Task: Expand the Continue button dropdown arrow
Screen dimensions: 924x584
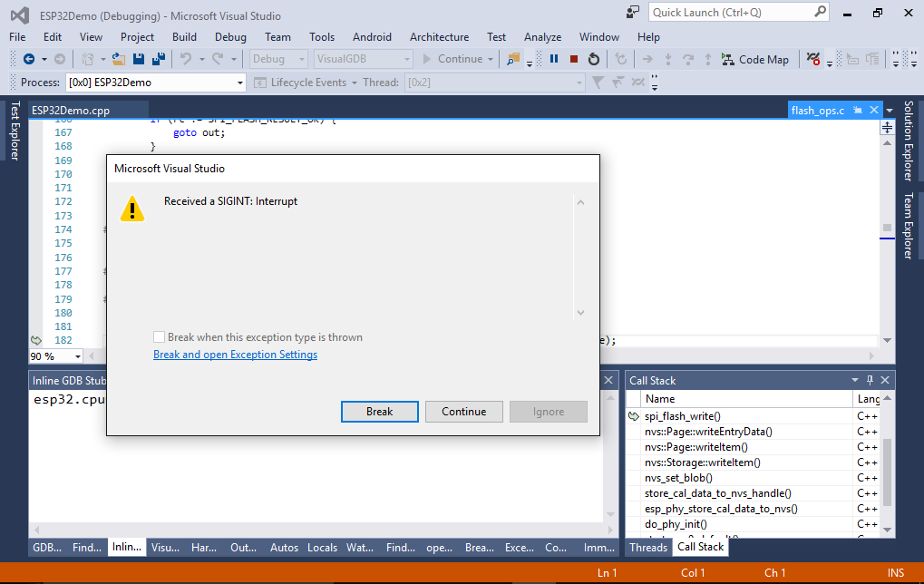Action: [491, 59]
